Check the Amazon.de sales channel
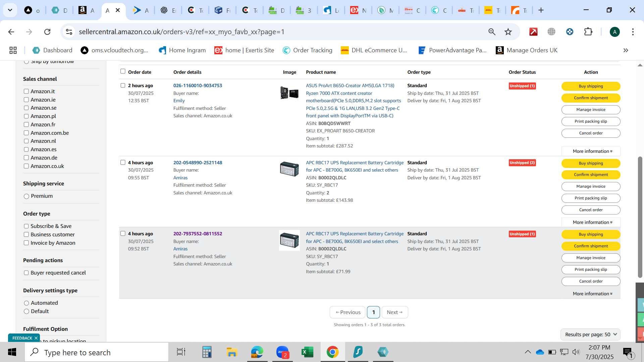This screenshot has width=644, height=362. (26, 158)
